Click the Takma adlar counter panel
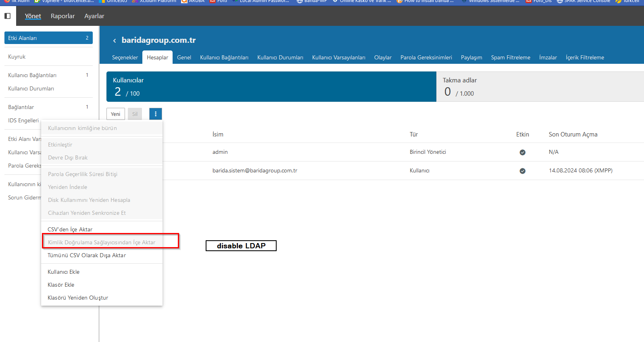Image resolution: width=644 pixels, height=342 pixels. [540, 87]
